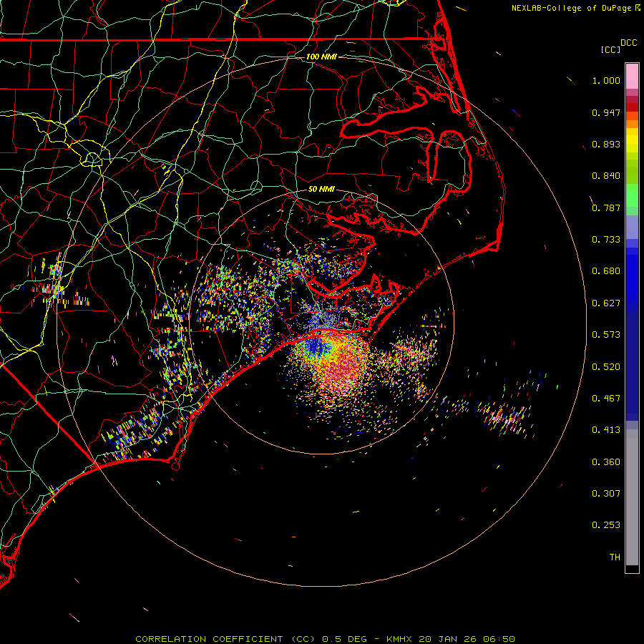Image resolution: width=644 pixels, height=644 pixels.
Task: Click the 0.893 legend value
Action: 606,144
